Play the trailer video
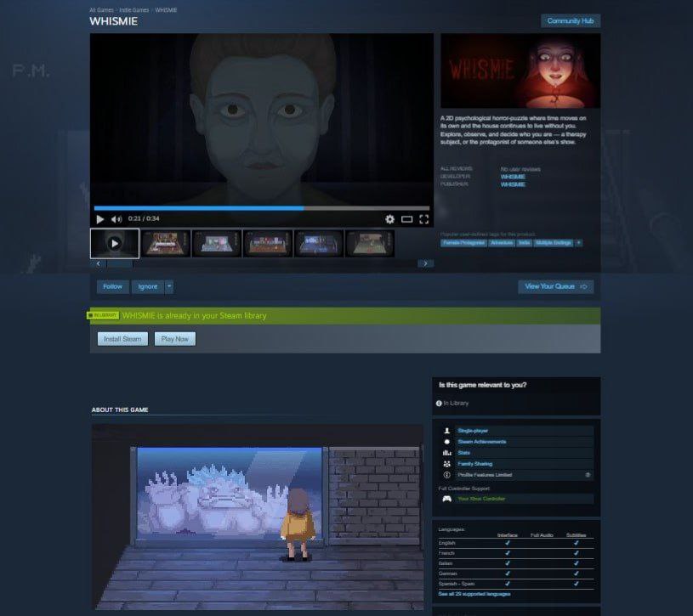The image size is (693, 616). point(100,219)
